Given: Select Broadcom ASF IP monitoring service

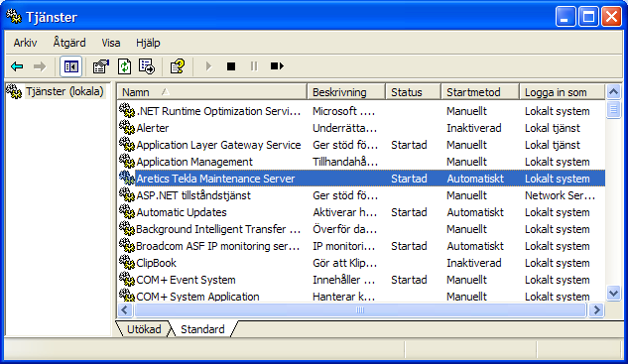Looking at the screenshot, I should [218, 246].
